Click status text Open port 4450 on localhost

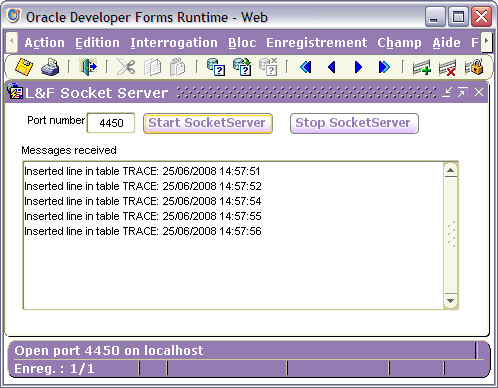(109, 351)
